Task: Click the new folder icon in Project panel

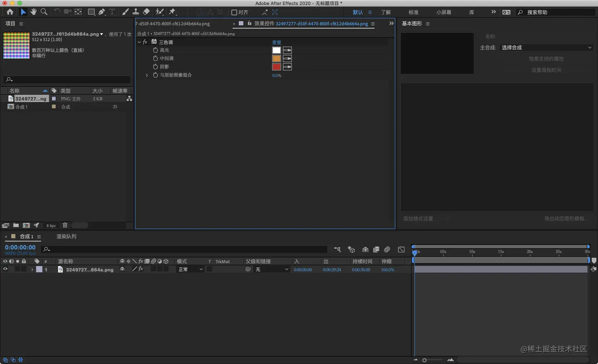Action: 16,225
